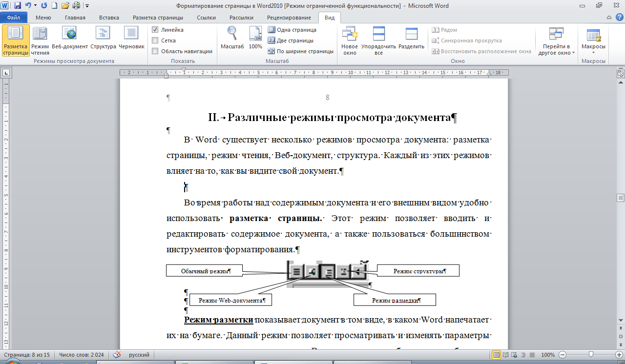Zoom in with the plus button
Image resolution: width=625 pixels, height=364 pixels.
click(x=619, y=355)
